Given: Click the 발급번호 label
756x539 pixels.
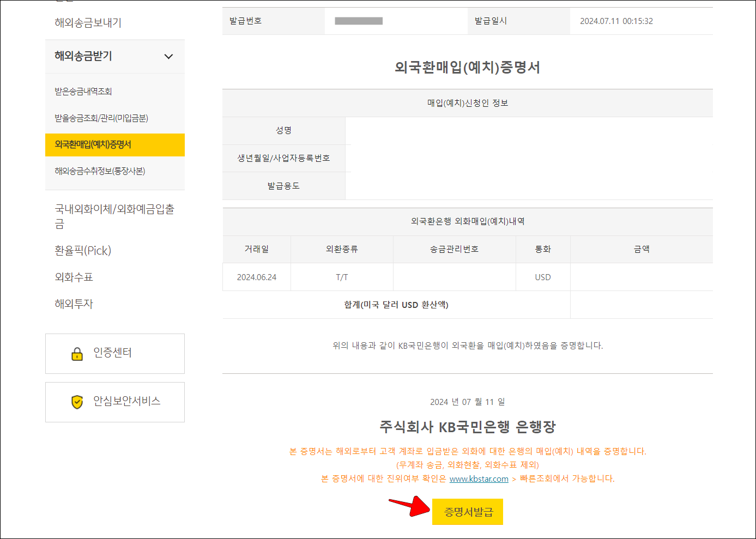Looking at the screenshot, I should click(246, 21).
